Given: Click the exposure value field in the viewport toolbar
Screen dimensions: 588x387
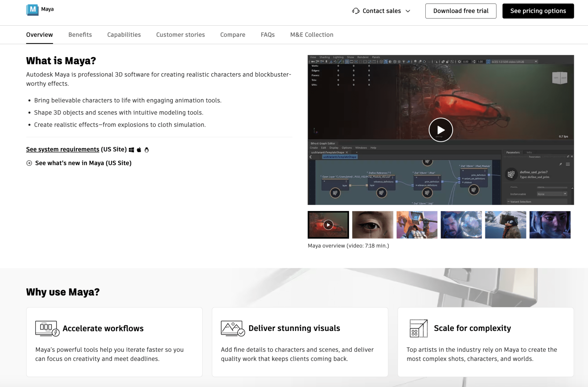Looking at the screenshot, I should (466, 62).
